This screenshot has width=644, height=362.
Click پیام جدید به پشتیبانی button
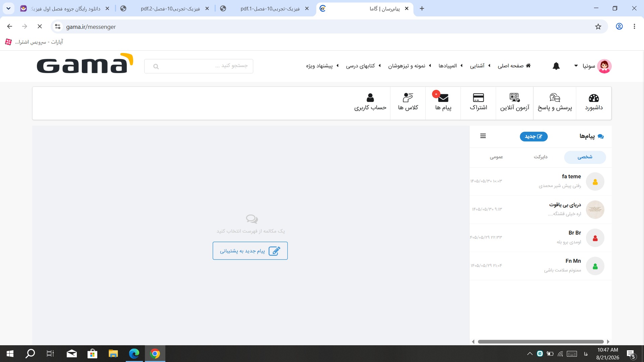(x=250, y=251)
